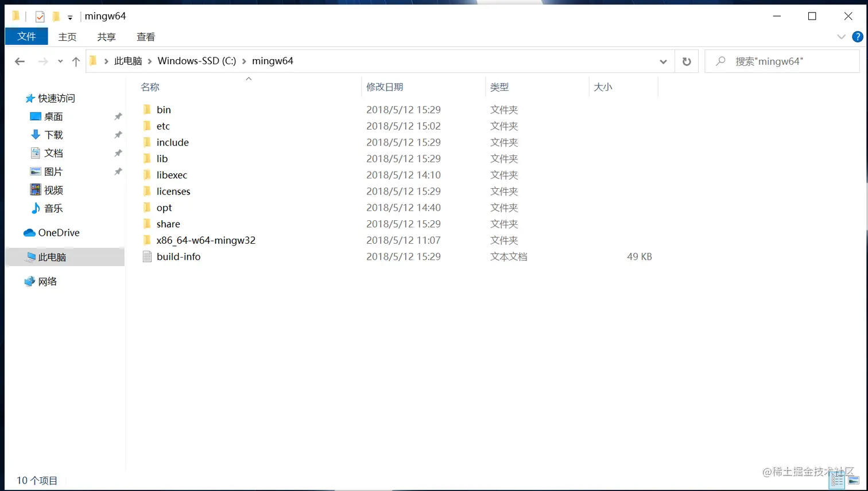The image size is (868, 491).
Task: Click the Properties icon in quick access toolbar
Action: pos(39,16)
